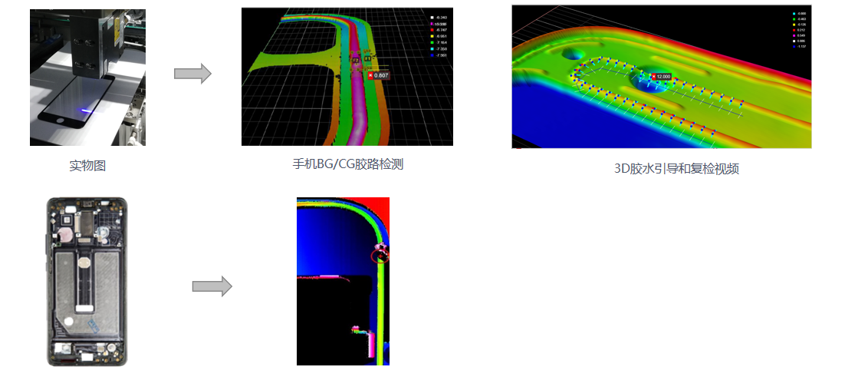Click the caption 实物图
This screenshot has height=390, width=868.
(x=87, y=165)
